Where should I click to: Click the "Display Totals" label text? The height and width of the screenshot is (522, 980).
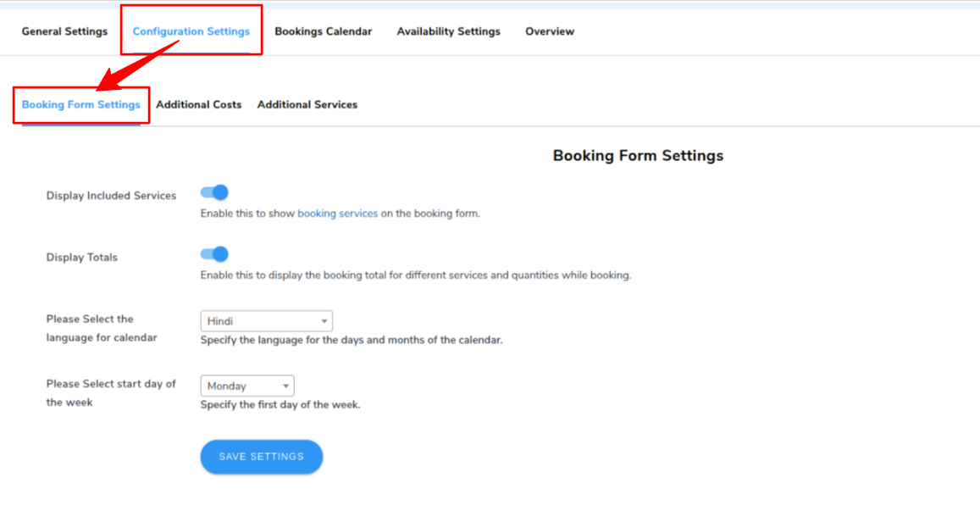[82, 258]
